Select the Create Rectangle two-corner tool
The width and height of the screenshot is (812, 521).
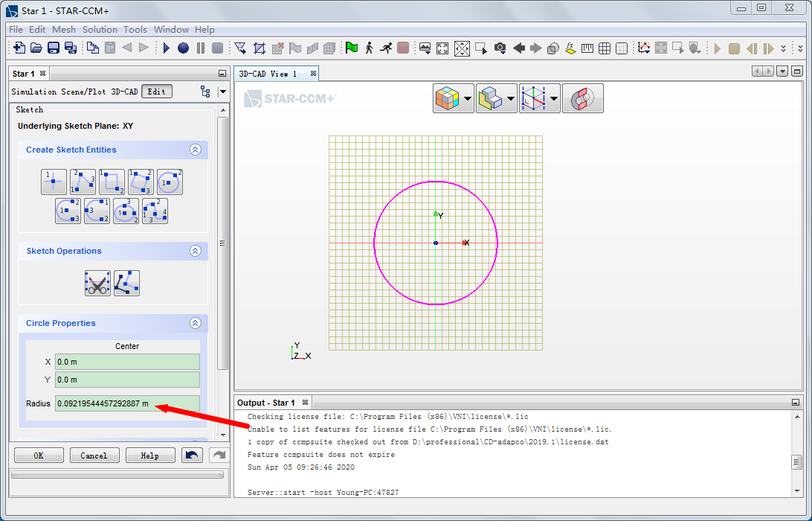pos(112,182)
